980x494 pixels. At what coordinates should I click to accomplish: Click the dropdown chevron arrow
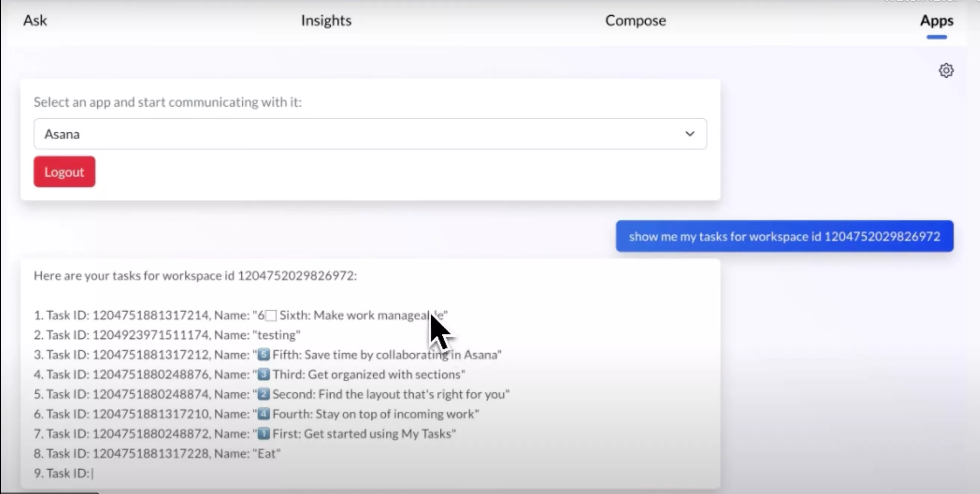point(689,134)
